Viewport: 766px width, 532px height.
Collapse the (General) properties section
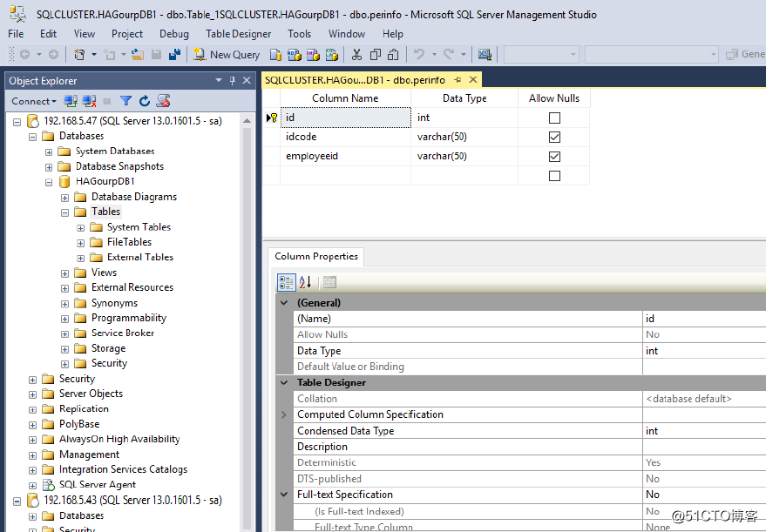(x=284, y=303)
